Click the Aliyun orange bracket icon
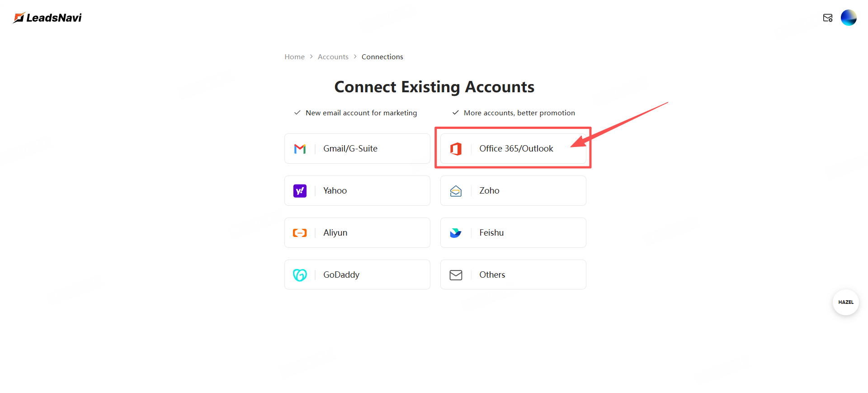Screen dimensions: 868x393 tap(300, 233)
